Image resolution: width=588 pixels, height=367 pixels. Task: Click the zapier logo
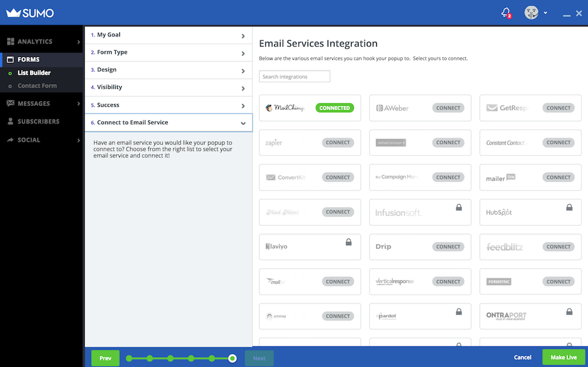[x=274, y=143]
